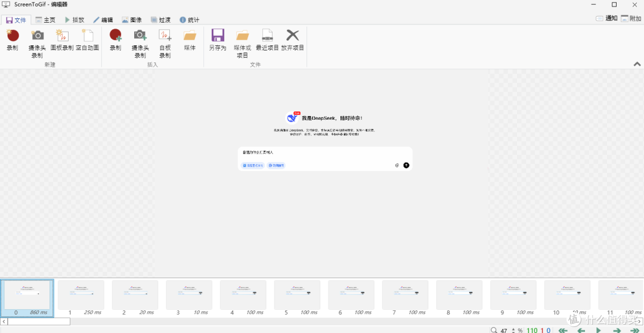Click the red selected frame count
Viewport: 644px width, 333px height.
click(542, 330)
